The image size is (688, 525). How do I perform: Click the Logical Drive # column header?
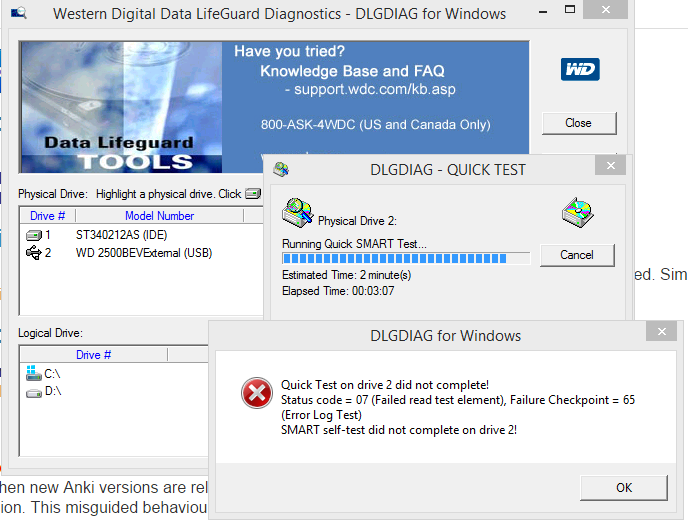coord(93,355)
